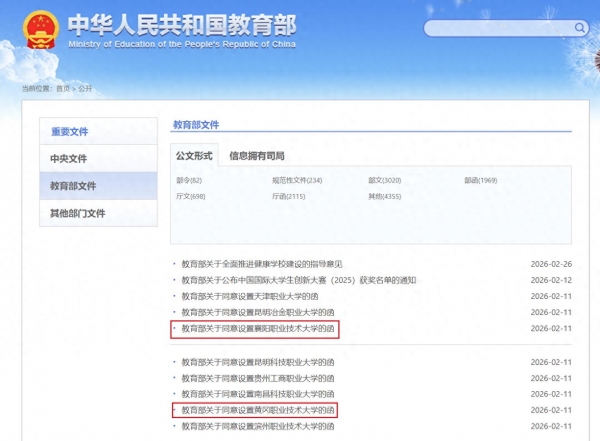Open the 中国国际大学生创新大赛 award list notice
The image size is (600, 441).
[x=298, y=280]
